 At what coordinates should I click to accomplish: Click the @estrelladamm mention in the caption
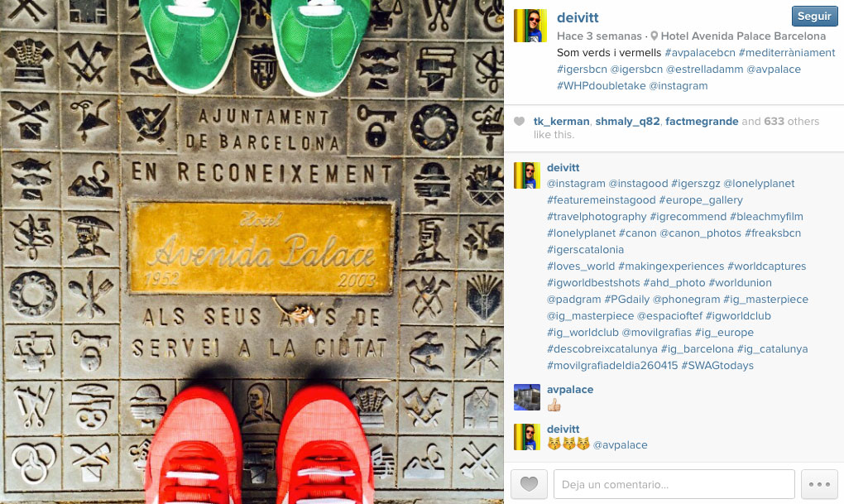705,69
